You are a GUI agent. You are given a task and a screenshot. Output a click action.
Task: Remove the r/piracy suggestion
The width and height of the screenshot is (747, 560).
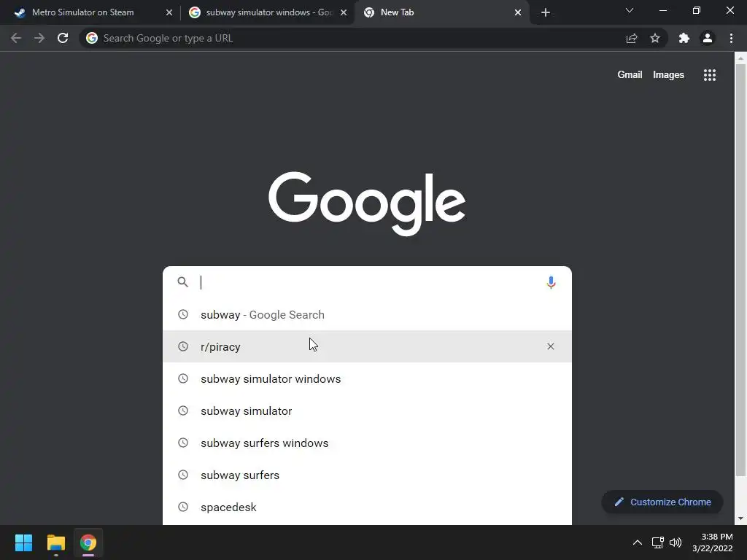pos(551,346)
